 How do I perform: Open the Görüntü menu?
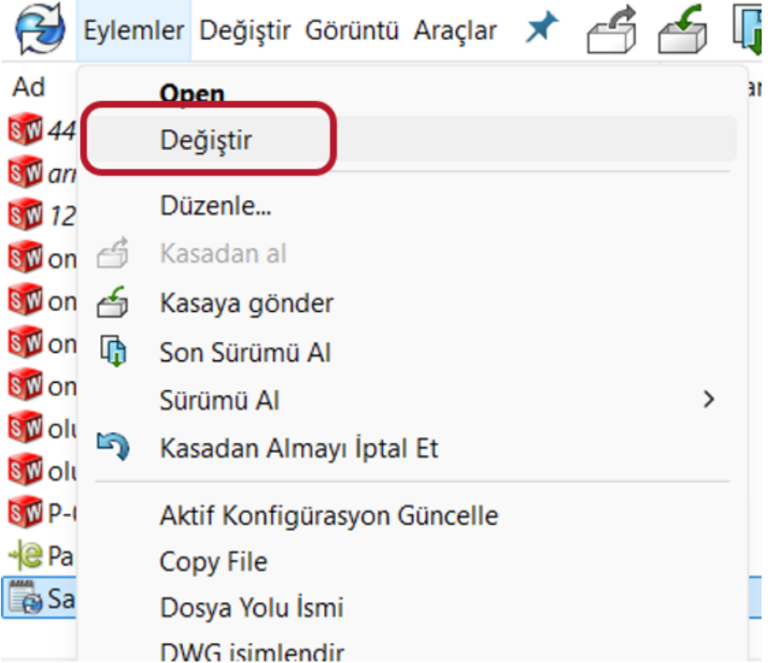point(352,31)
